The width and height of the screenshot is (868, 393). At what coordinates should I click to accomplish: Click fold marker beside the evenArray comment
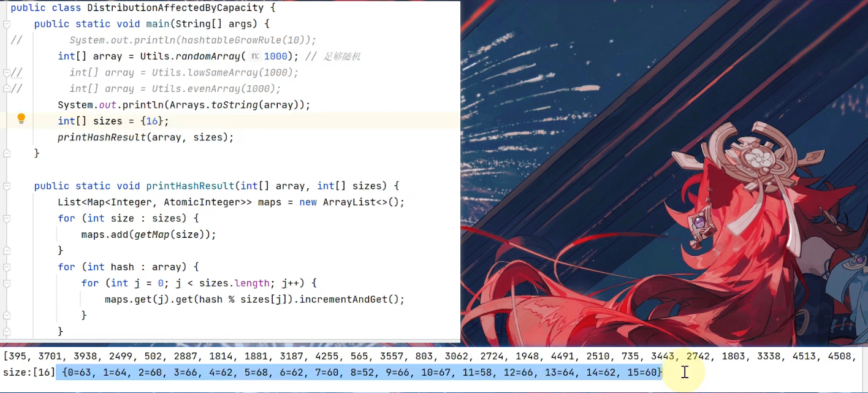click(x=7, y=89)
